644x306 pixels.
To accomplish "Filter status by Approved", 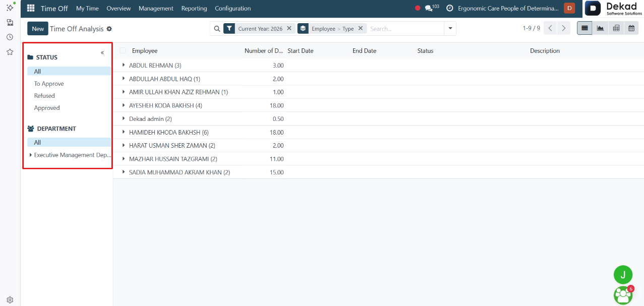I will tap(47, 108).
